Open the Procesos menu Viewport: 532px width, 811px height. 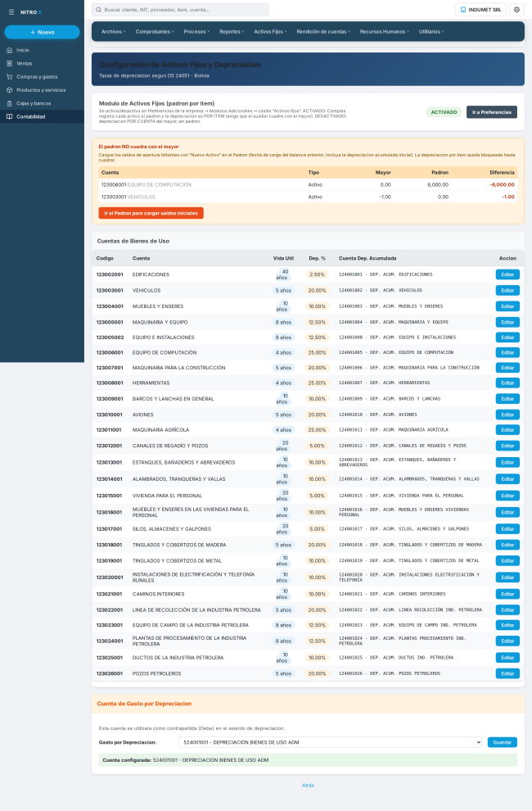(x=196, y=32)
